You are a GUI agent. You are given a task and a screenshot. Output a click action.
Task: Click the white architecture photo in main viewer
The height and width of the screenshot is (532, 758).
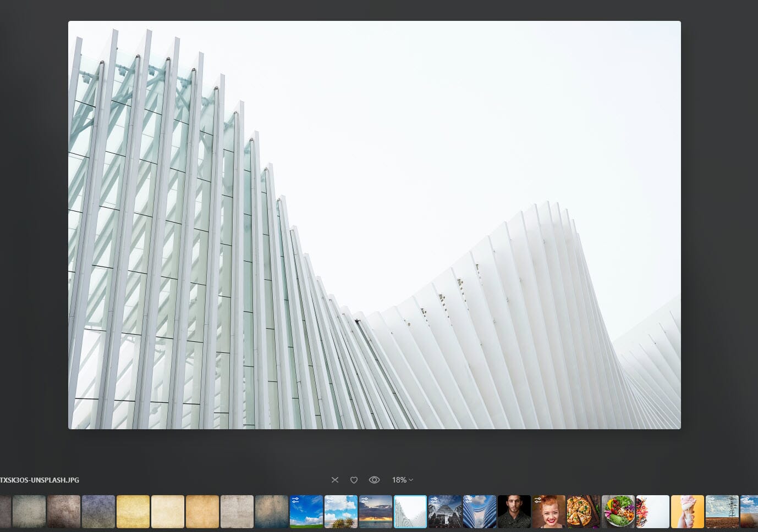click(x=374, y=225)
